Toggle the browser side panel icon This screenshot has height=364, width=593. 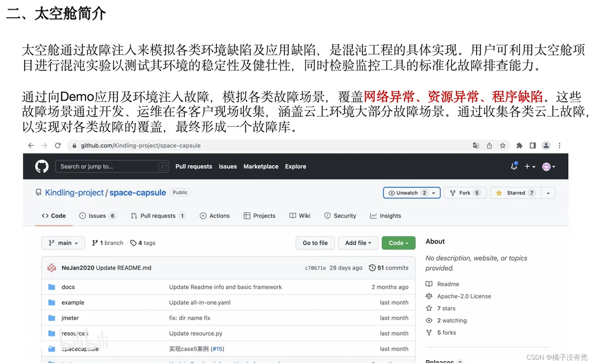533,146
